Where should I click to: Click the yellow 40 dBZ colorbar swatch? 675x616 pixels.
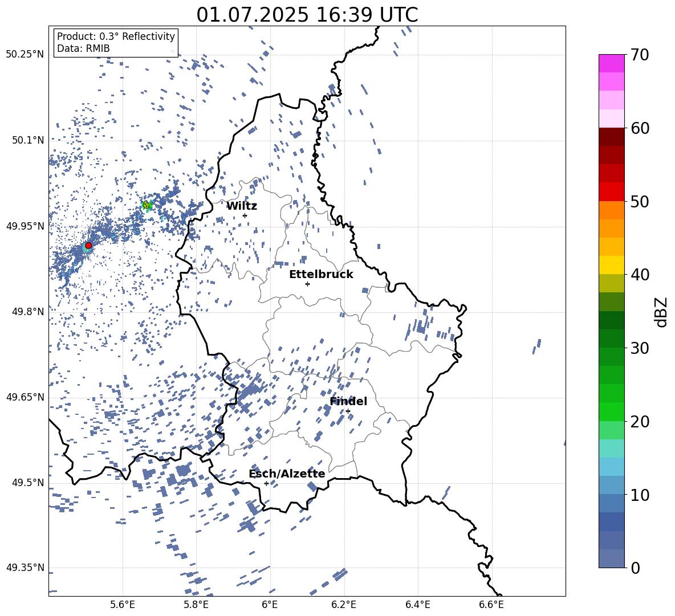click(x=612, y=266)
